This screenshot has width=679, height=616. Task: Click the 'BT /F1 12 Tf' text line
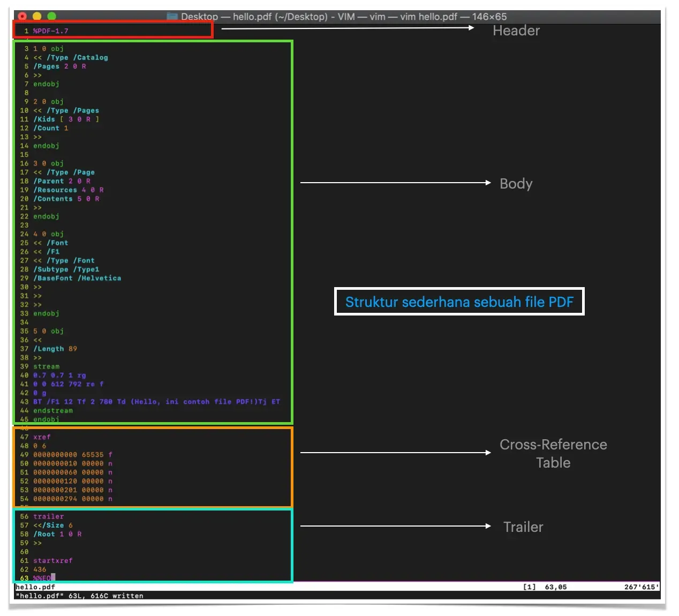click(x=156, y=402)
